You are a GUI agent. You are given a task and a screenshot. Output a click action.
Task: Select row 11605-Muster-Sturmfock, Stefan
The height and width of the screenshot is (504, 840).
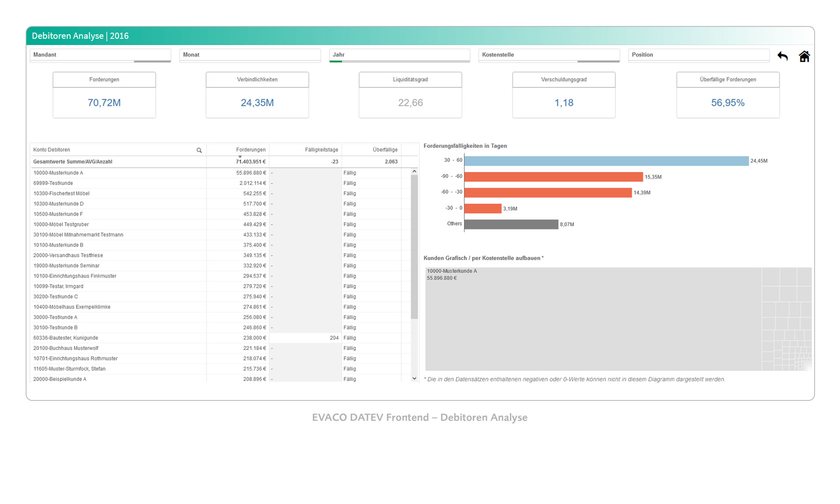click(220, 369)
